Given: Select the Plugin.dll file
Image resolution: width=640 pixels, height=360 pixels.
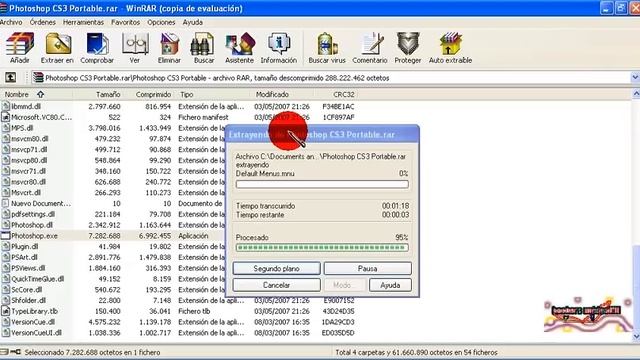Looking at the screenshot, I should pyautogui.click(x=25, y=247).
